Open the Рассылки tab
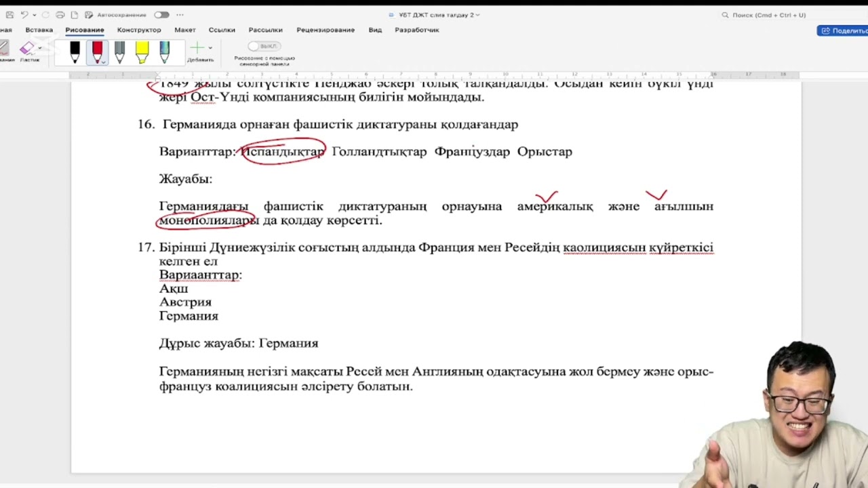Image resolution: width=868 pixels, height=488 pixels. click(265, 30)
